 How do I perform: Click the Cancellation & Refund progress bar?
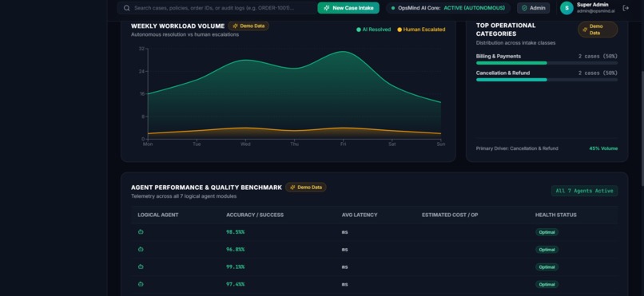pyautogui.click(x=547, y=80)
